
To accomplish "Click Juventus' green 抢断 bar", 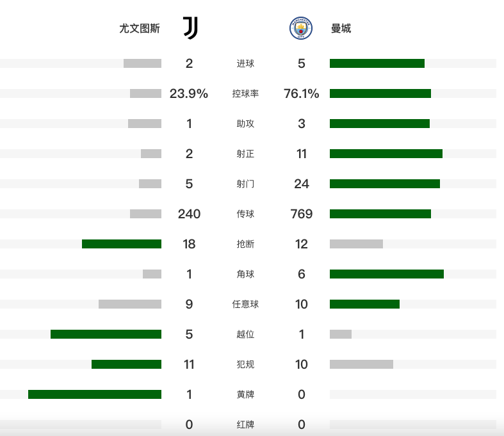I will point(122,244).
